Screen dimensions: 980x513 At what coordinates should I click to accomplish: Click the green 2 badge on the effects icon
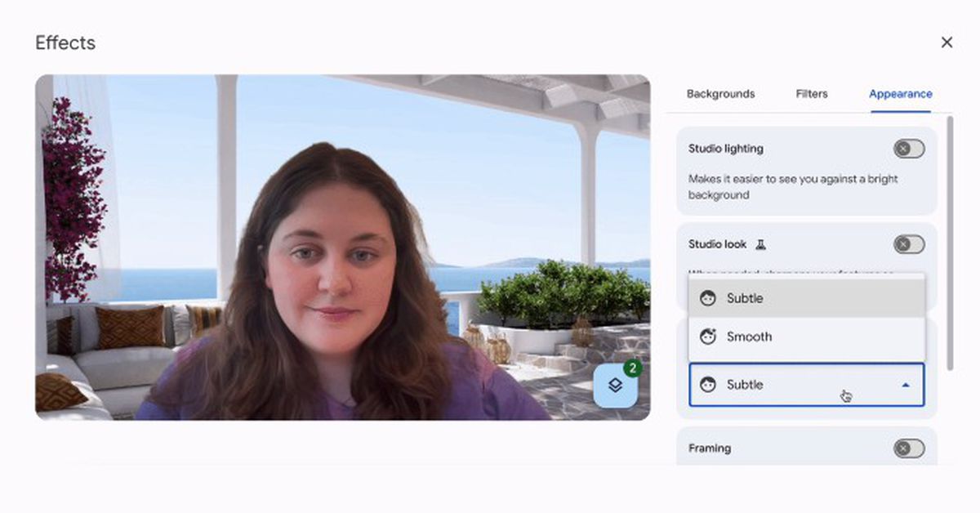[x=633, y=369]
